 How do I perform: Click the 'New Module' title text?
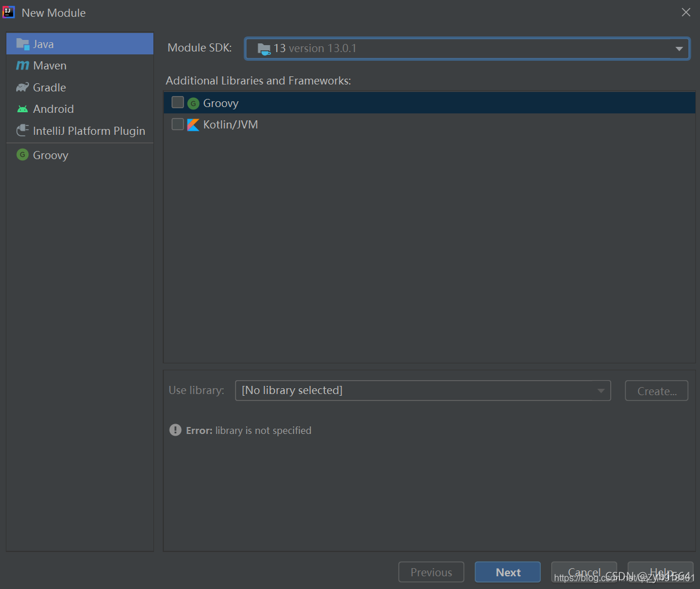[54, 13]
